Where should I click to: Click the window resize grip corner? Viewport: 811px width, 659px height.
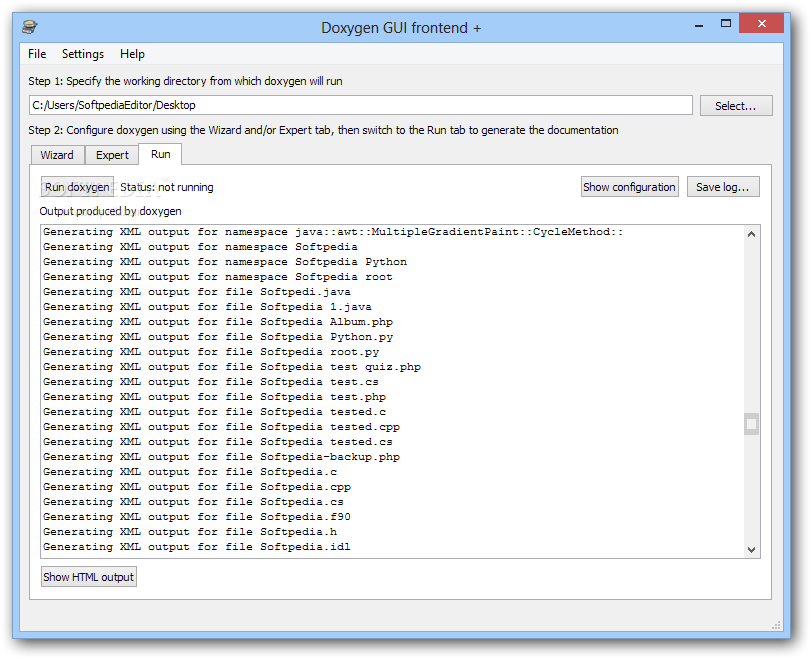point(776,625)
